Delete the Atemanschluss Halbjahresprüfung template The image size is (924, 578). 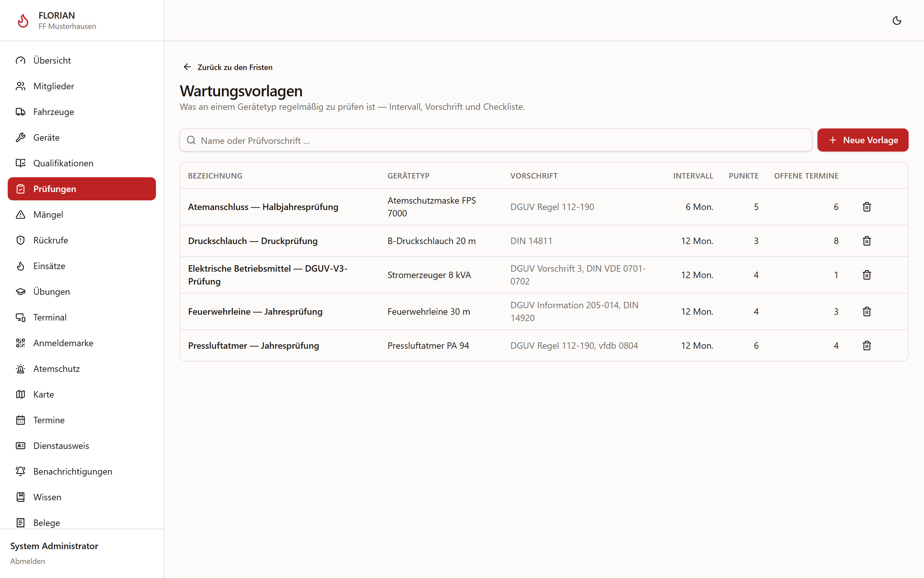pyautogui.click(x=867, y=207)
